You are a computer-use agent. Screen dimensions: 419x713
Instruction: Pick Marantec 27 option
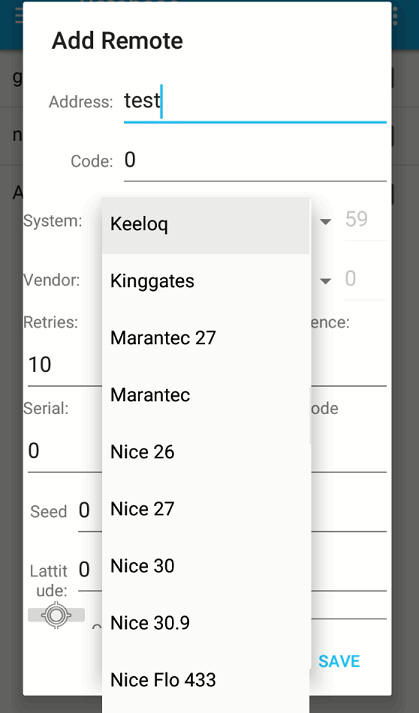click(206, 338)
